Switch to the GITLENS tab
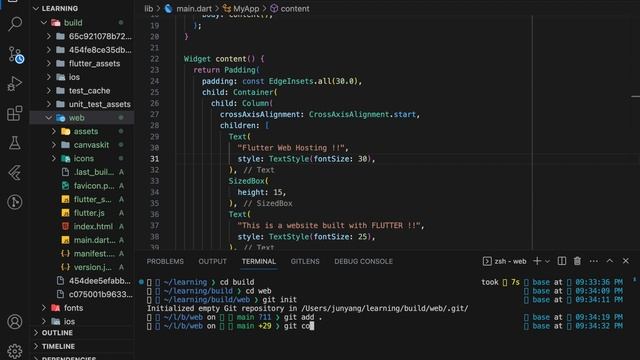Image resolution: width=640 pixels, height=360 pixels. coord(305,261)
